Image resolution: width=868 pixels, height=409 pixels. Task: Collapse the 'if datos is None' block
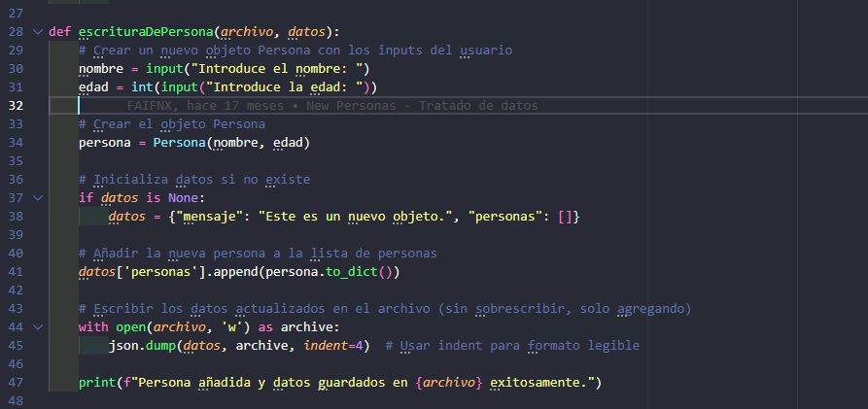[x=38, y=198]
